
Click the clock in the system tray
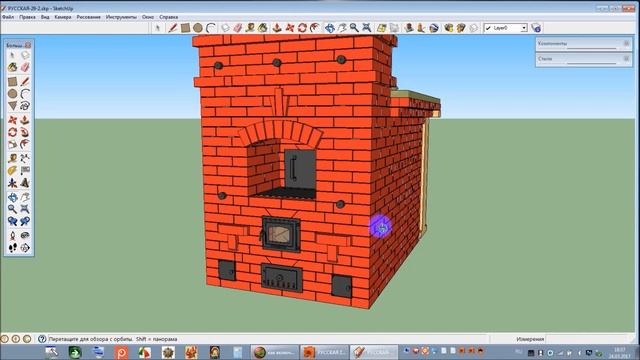point(619,353)
